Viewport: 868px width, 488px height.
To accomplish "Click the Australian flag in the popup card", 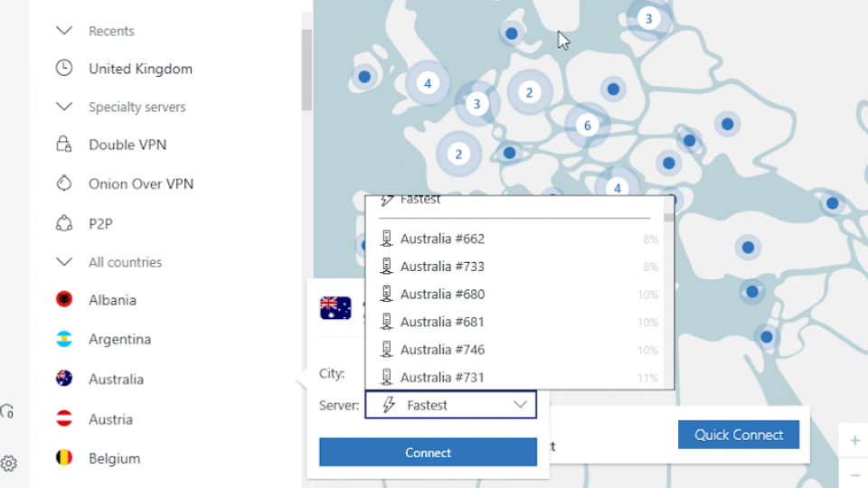I will coord(335,308).
